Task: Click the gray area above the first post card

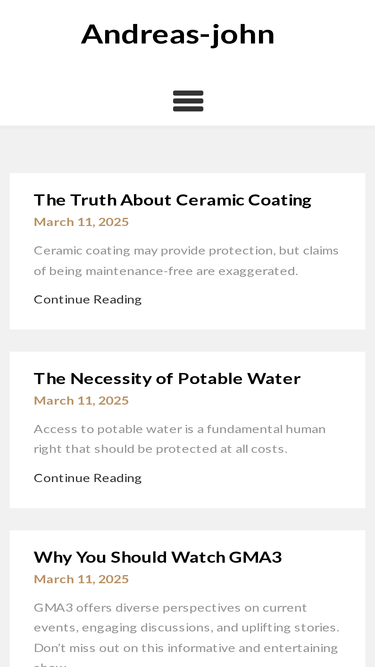Action: click(188, 150)
